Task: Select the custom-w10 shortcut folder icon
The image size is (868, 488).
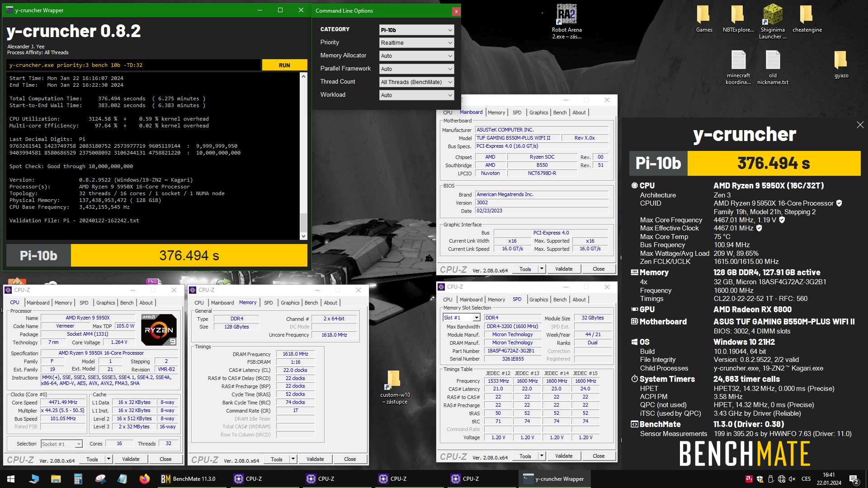Action: [395, 387]
